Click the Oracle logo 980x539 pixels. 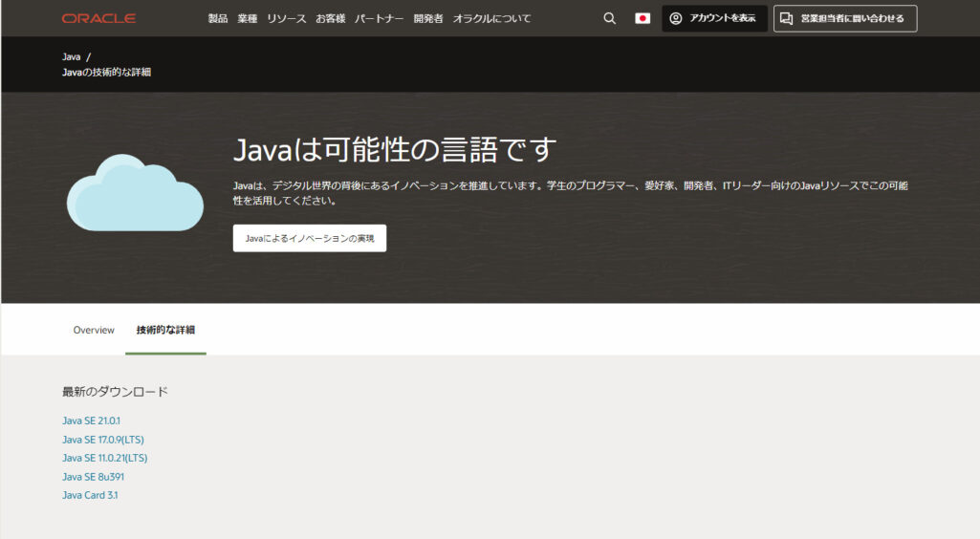(98, 18)
